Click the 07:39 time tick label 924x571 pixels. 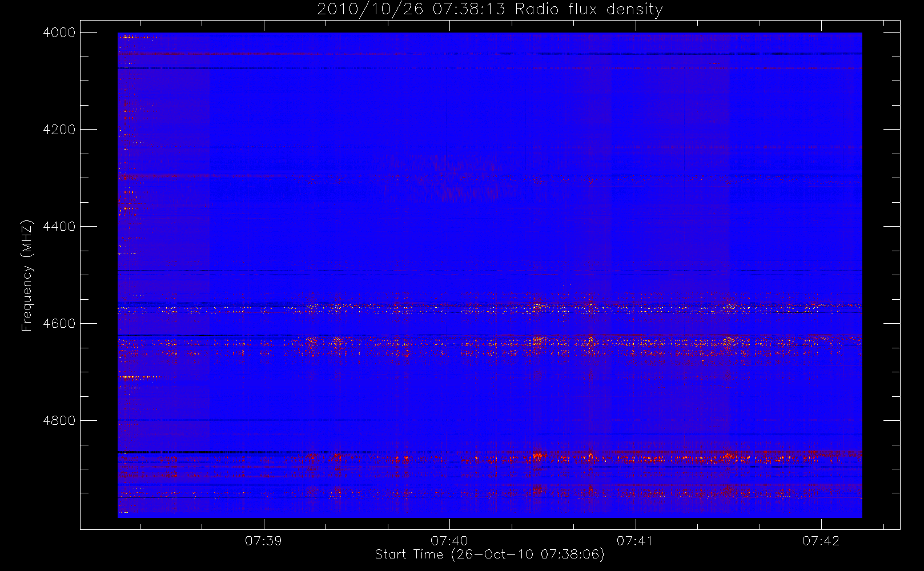263,541
